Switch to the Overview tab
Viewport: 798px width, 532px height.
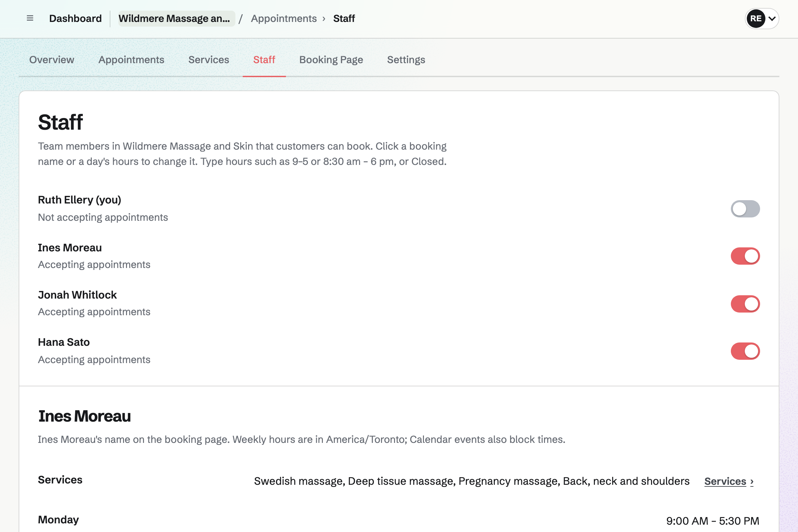point(52,60)
